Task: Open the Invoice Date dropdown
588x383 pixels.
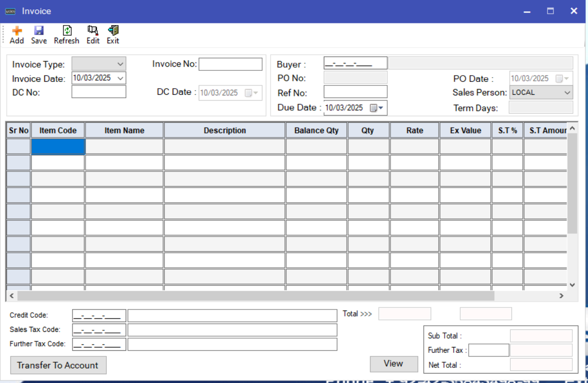Action: [120, 78]
